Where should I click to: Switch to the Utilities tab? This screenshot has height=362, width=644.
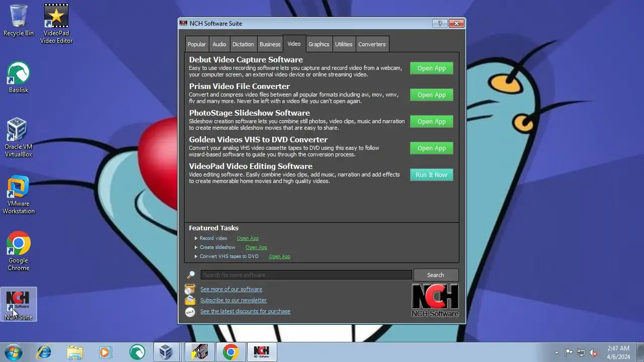pos(344,44)
